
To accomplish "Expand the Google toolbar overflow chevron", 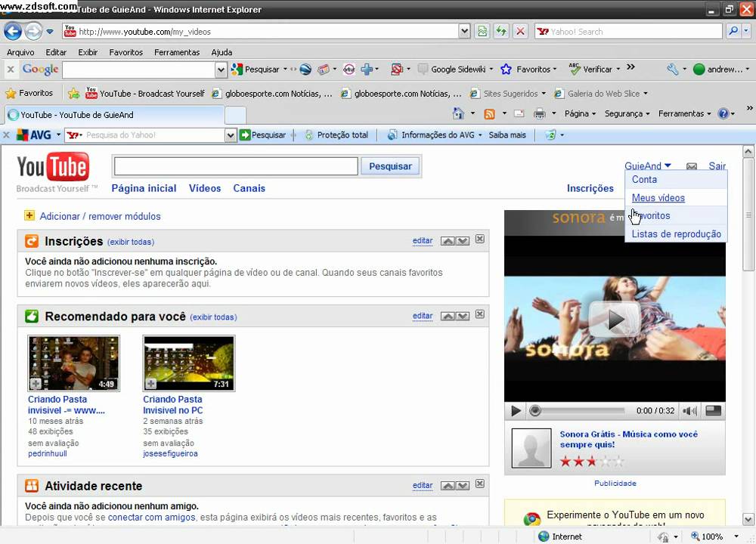I will tap(631, 67).
